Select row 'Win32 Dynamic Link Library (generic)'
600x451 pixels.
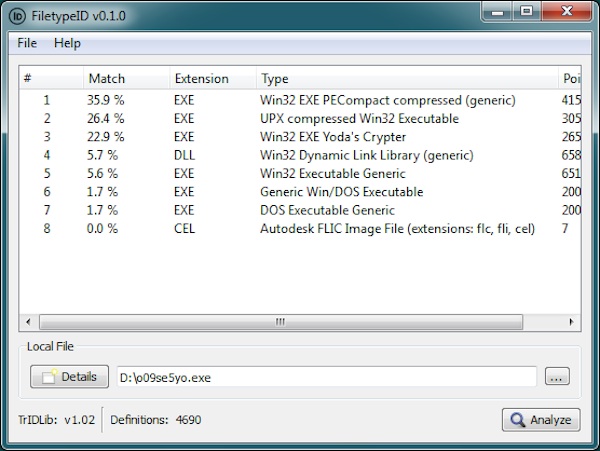coord(300,155)
